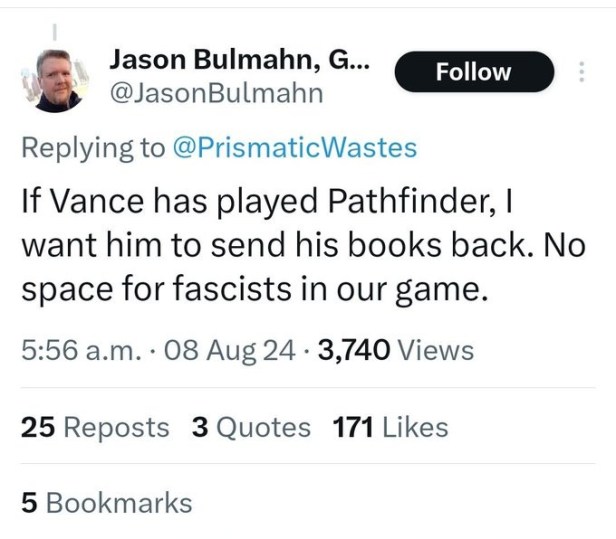Click the @JasonBulmahn handle
Screen dimensions: 616x539
216,93
